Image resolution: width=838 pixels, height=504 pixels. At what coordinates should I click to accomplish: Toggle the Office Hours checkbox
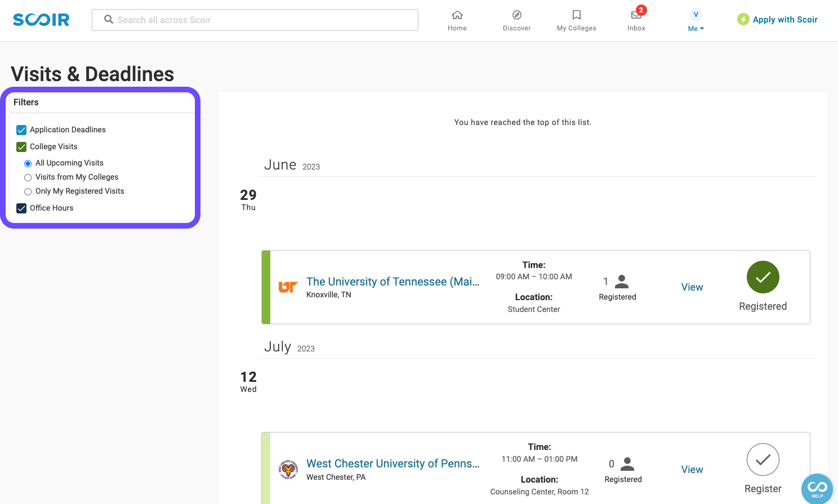(x=21, y=208)
